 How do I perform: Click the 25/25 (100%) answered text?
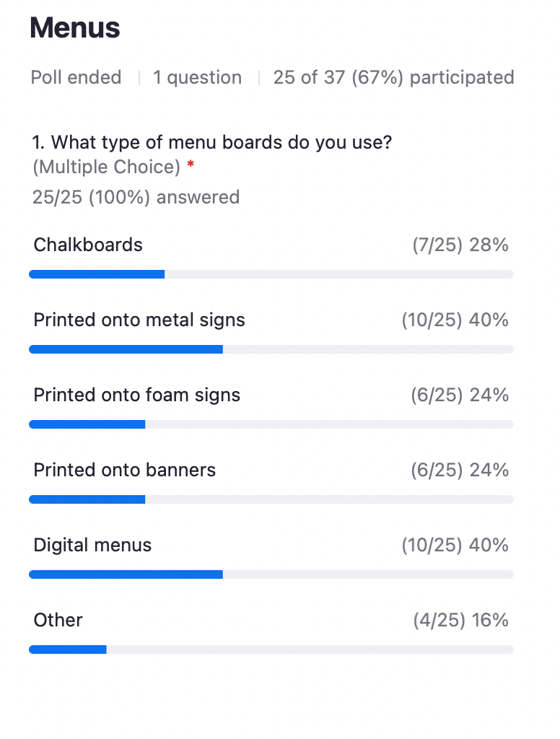pos(136,197)
